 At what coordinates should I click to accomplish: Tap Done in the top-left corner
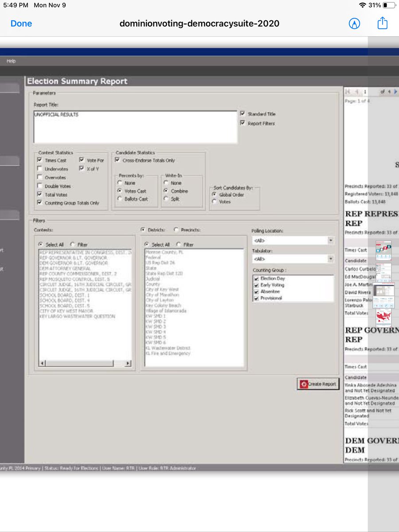tap(21, 23)
